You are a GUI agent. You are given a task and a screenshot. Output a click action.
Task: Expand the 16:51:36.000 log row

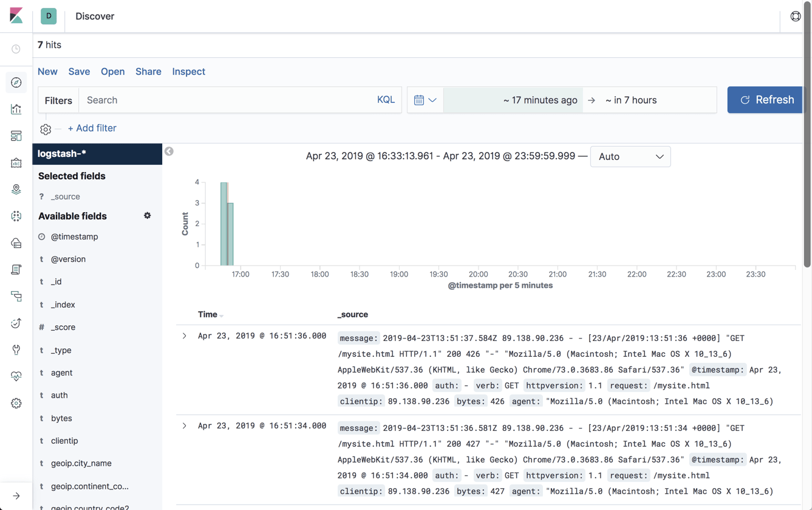point(185,336)
